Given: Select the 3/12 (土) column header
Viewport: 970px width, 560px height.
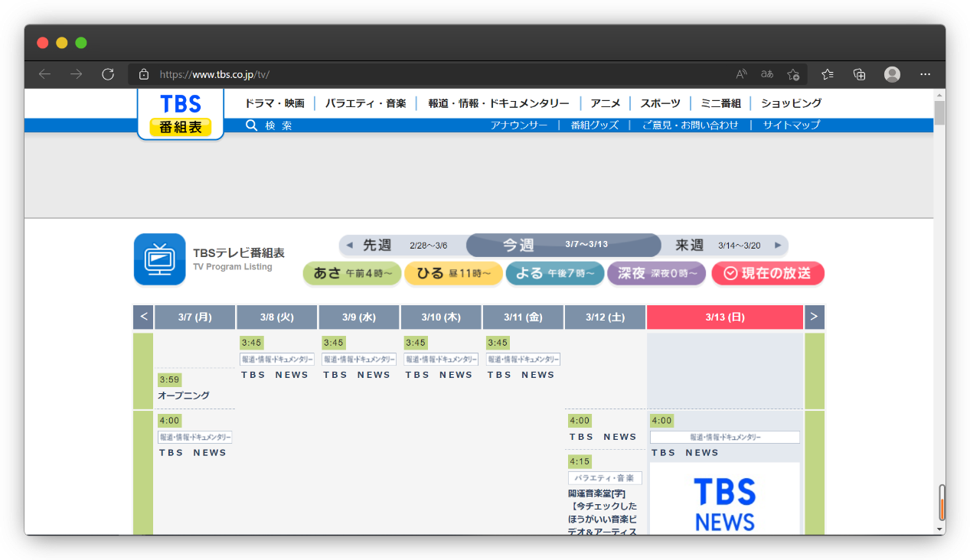Looking at the screenshot, I should pyautogui.click(x=605, y=317).
